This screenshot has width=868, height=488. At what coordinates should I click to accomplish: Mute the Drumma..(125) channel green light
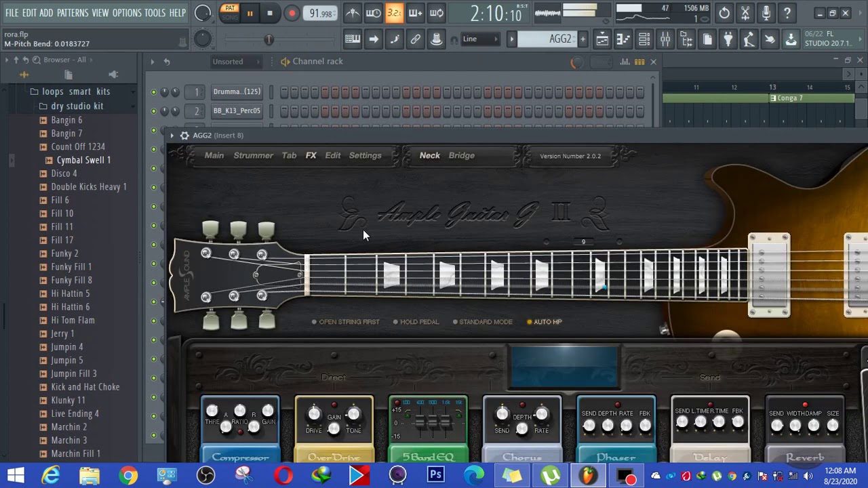[154, 92]
